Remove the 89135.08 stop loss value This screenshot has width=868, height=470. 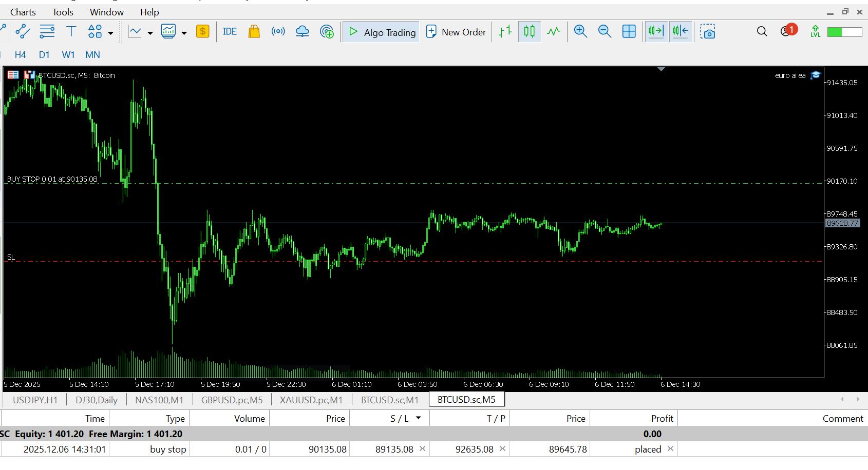422,449
